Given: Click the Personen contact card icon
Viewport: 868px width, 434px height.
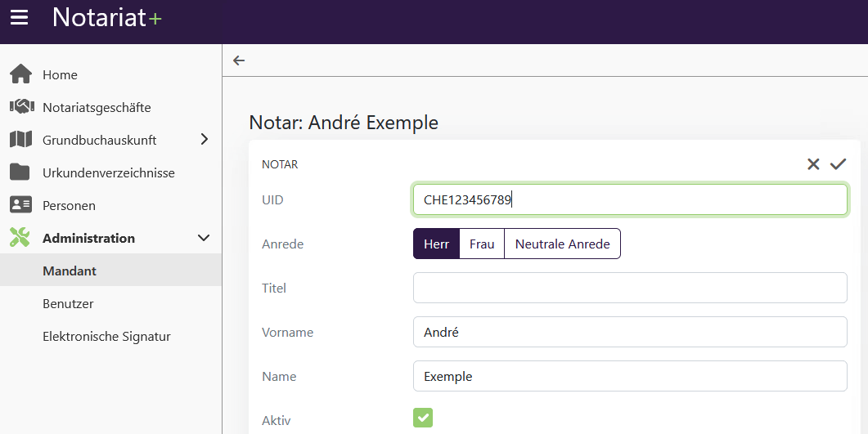Looking at the screenshot, I should tap(20, 205).
